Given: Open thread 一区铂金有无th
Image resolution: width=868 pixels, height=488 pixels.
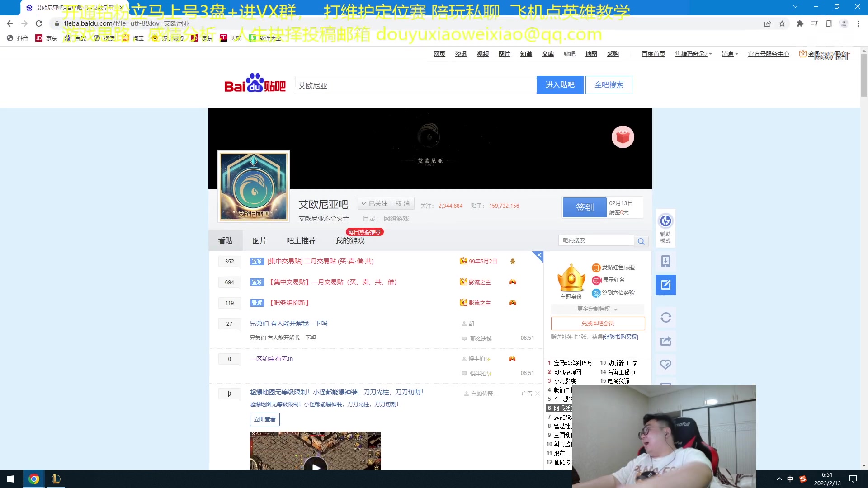Looking at the screenshot, I should [271, 359].
